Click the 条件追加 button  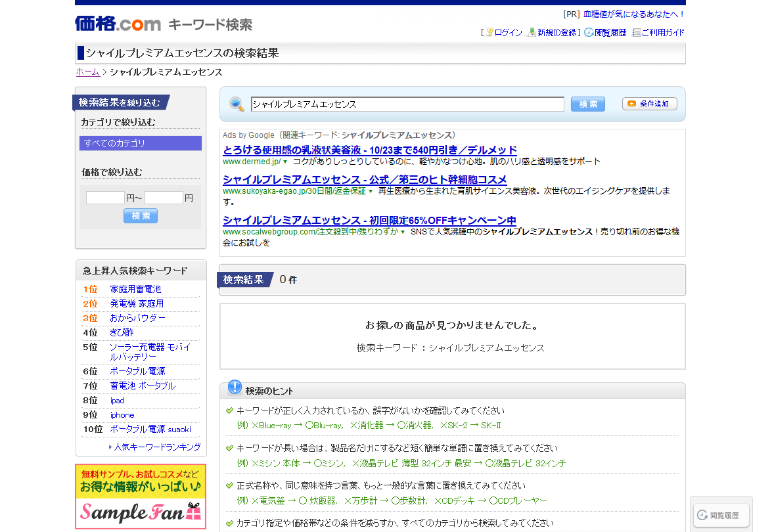(649, 104)
